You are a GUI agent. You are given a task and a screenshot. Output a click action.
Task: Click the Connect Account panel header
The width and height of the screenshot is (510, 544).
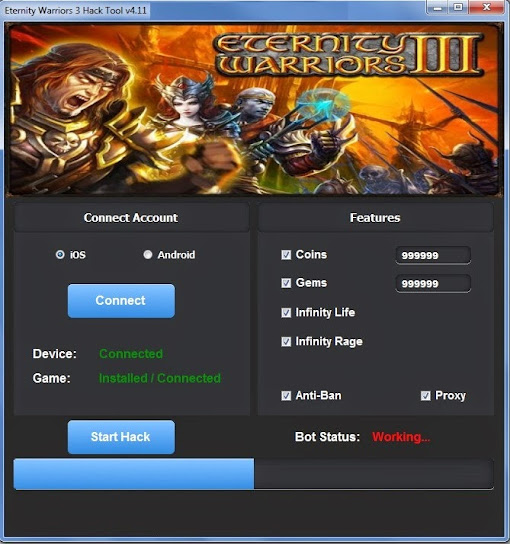[131, 218]
